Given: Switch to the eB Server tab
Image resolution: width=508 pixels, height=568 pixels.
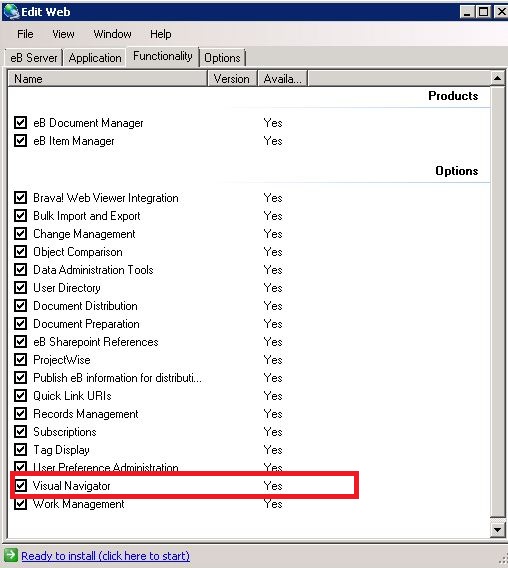Looking at the screenshot, I should pyautogui.click(x=34, y=58).
